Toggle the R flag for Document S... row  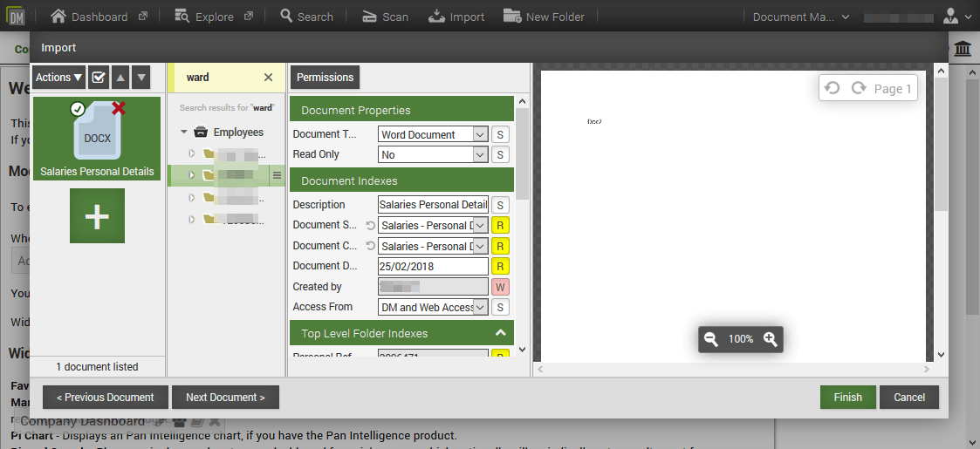pyautogui.click(x=501, y=226)
